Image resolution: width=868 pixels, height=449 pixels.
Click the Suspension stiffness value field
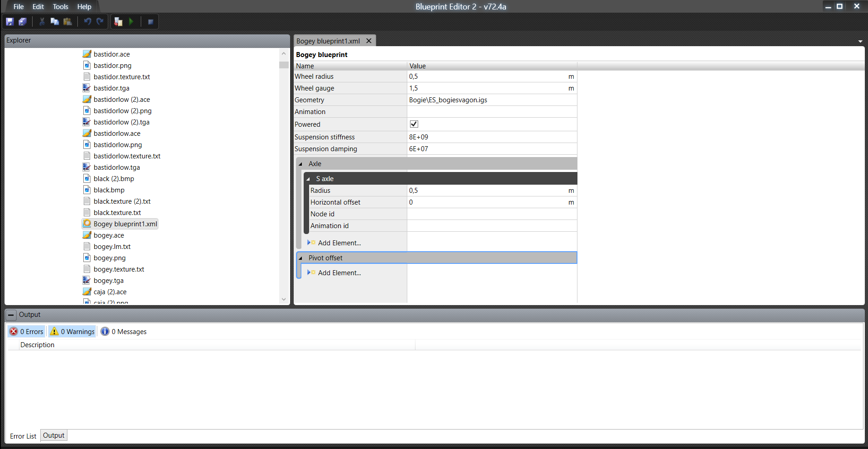coord(492,137)
